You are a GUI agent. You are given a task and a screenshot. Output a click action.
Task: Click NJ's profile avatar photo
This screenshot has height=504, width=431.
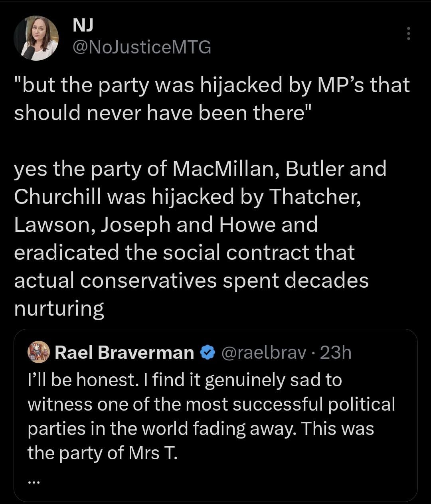[36, 38]
